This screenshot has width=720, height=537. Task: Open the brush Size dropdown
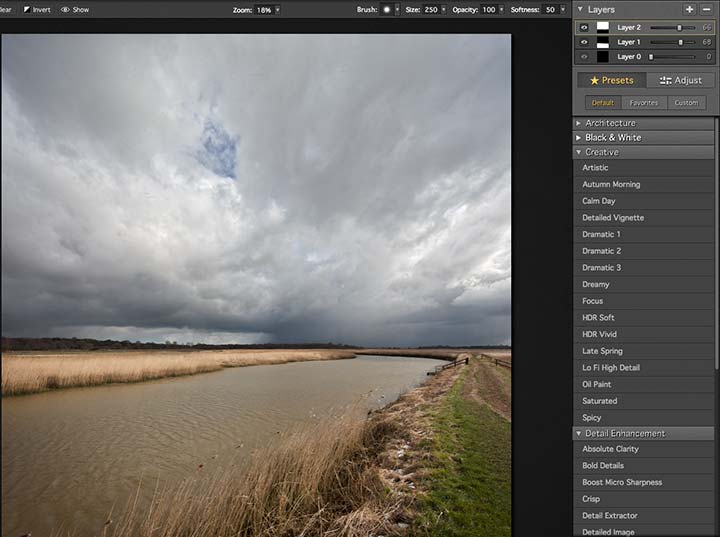click(444, 10)
